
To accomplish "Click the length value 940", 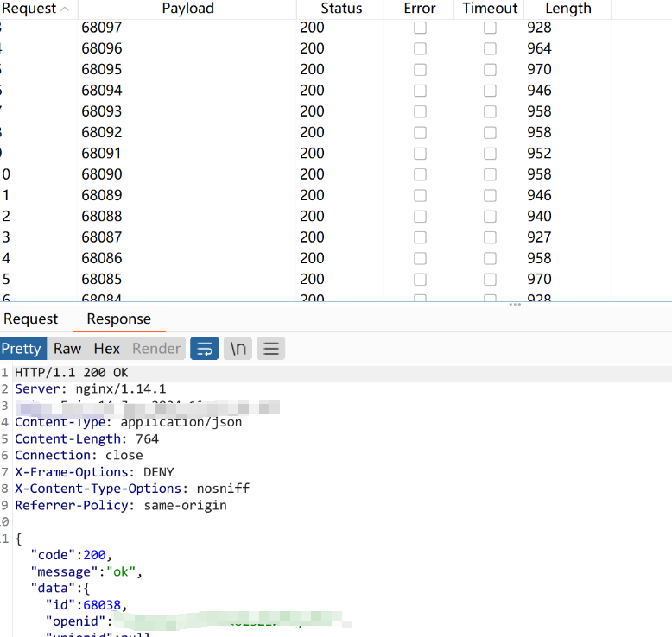I will (539, 217).
